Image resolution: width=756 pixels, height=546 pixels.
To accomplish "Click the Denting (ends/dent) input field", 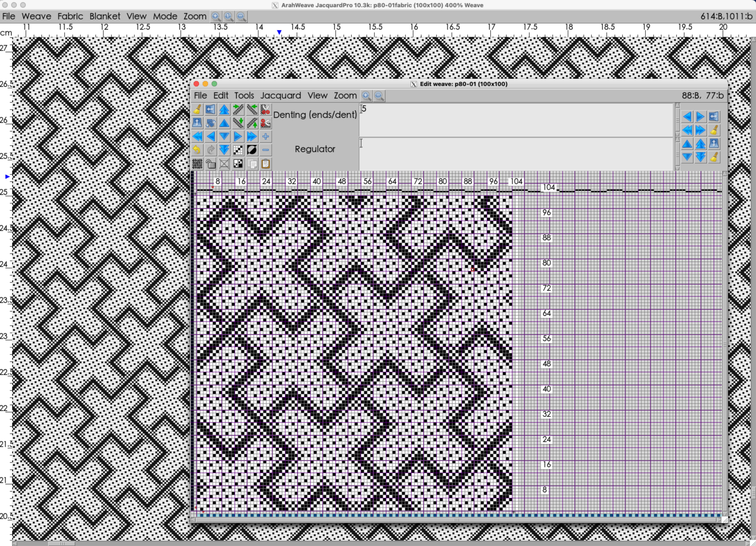I will tap(516, 120).
